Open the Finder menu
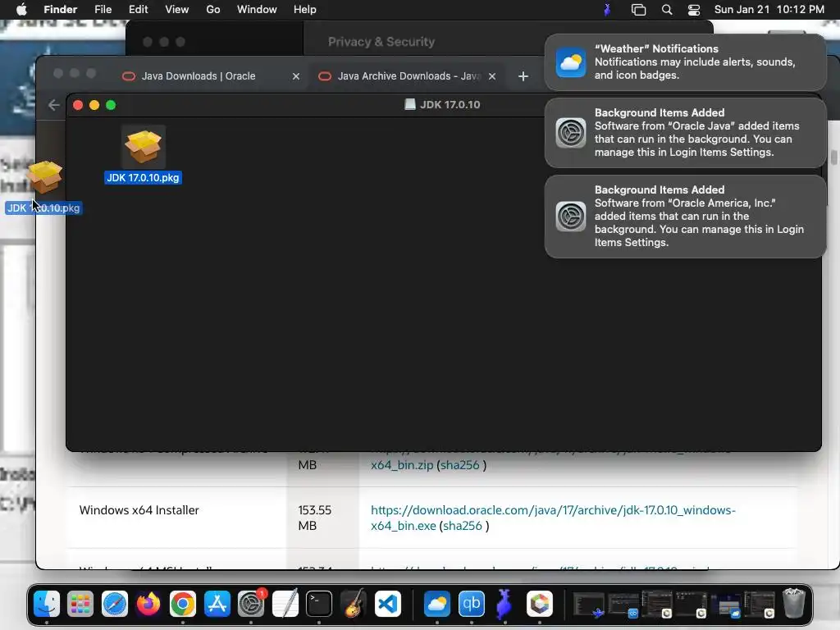 pos(60,10)
